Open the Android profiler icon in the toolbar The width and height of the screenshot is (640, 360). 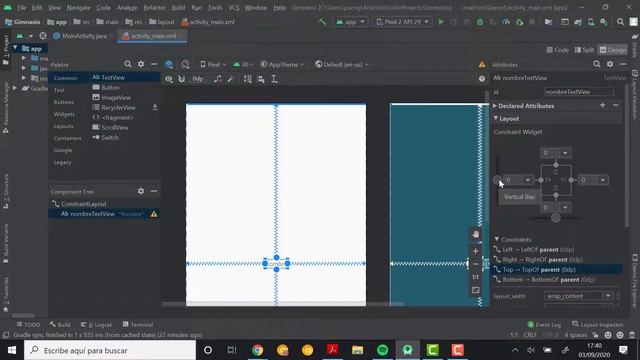click(506, 22)
